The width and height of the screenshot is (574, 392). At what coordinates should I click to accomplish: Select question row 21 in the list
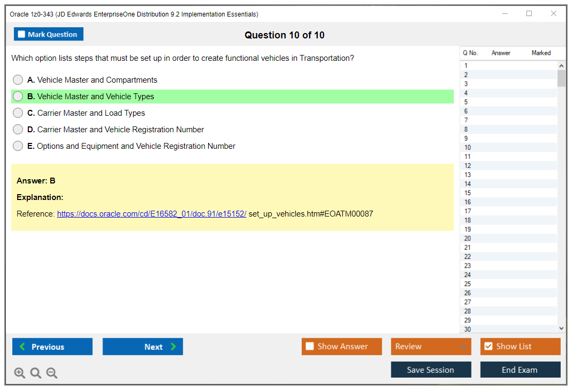[508, 247]
